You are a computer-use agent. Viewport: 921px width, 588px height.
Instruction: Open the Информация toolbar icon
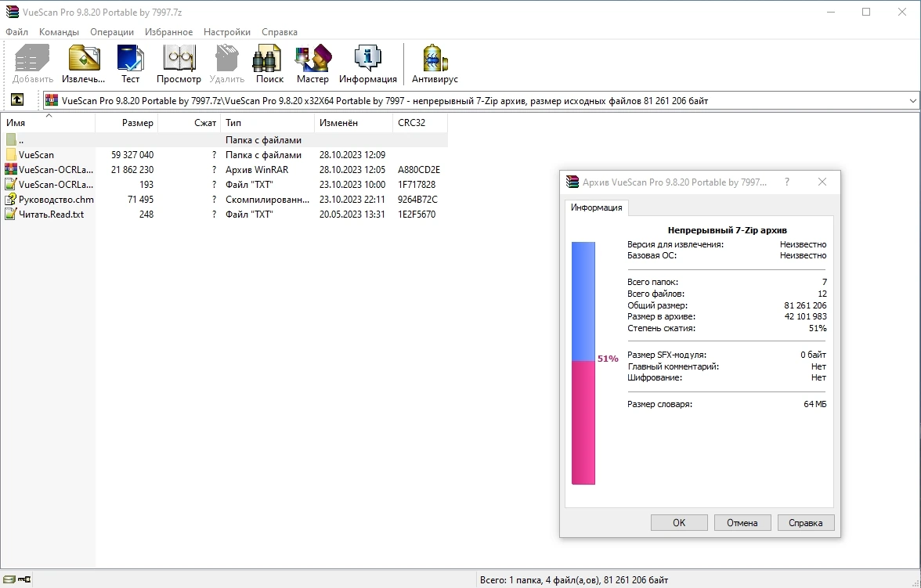[x=368, y=63]
